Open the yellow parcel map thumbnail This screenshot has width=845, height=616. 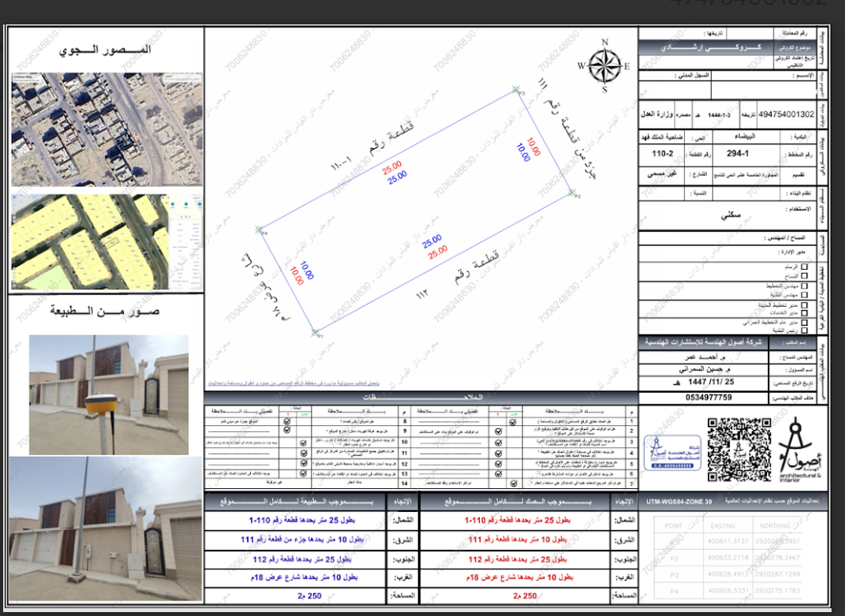(107, 241)
